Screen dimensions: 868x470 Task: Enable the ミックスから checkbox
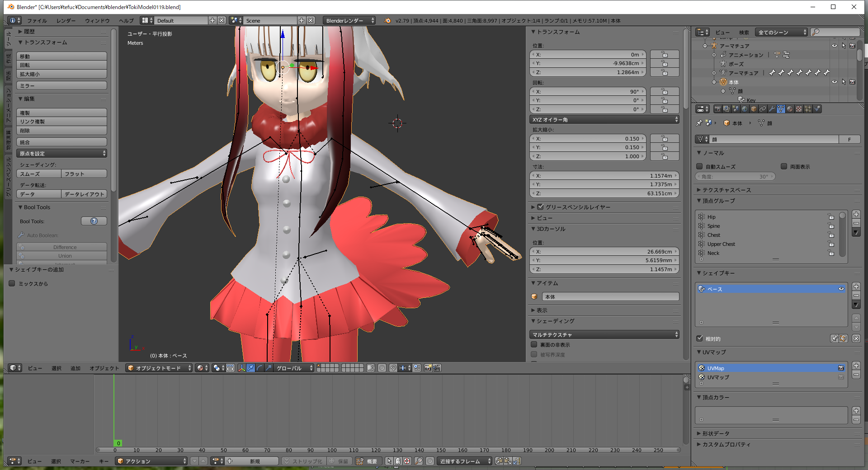(12, 283)
